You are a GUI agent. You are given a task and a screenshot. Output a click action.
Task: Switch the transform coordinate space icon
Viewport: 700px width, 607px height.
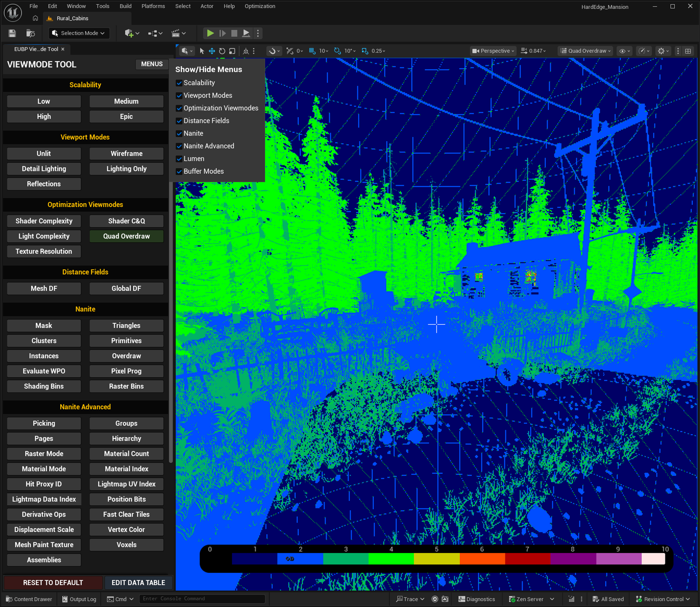point(246,51)
